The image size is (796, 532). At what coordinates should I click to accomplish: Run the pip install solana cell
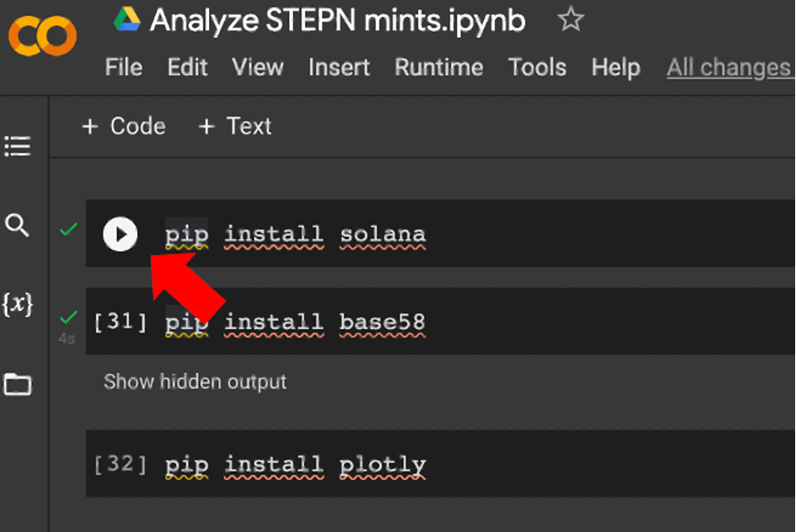point(121,234)
